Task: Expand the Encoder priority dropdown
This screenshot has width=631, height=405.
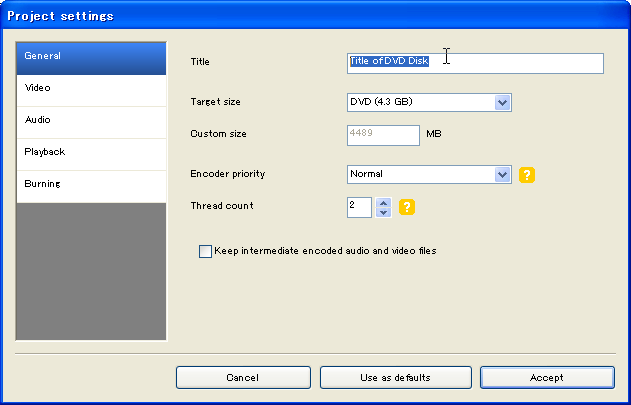Action: tap(503, 174)
